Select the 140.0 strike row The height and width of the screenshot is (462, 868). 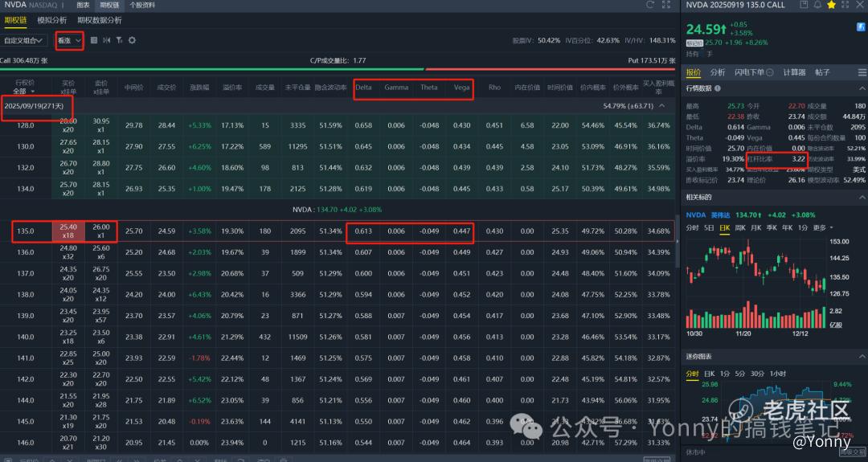(x=338, y=337)
